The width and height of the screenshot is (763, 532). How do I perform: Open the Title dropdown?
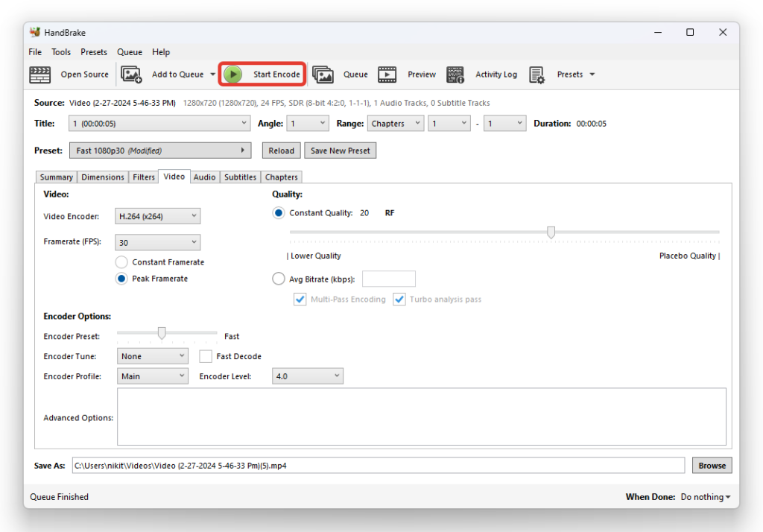159,124
